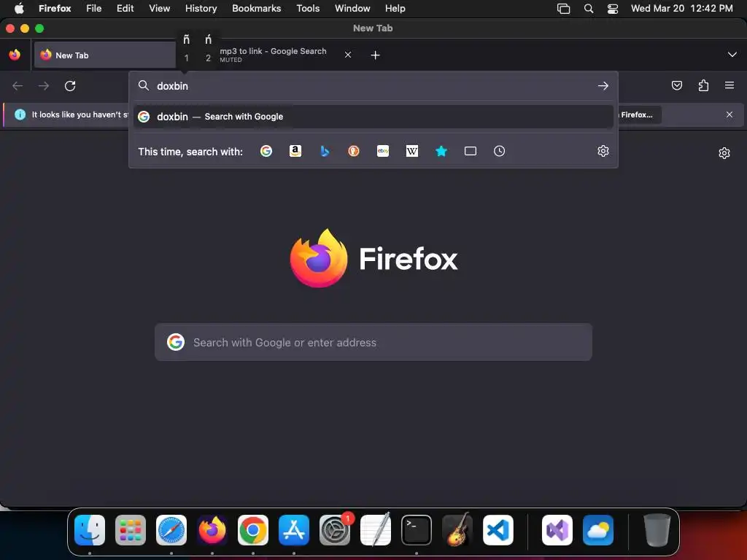747x560 pixels.
Task: Open the File menu
Action: click(x=94, y=8)
